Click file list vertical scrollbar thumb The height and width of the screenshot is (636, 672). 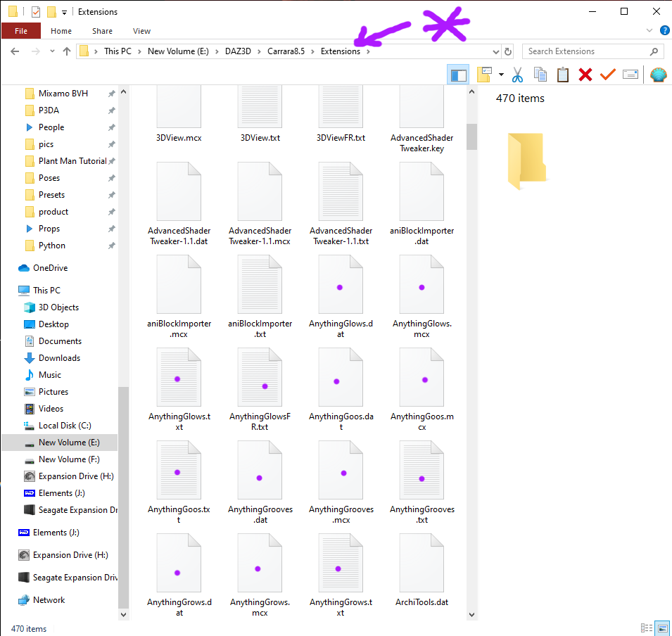(x=471, y=136)
